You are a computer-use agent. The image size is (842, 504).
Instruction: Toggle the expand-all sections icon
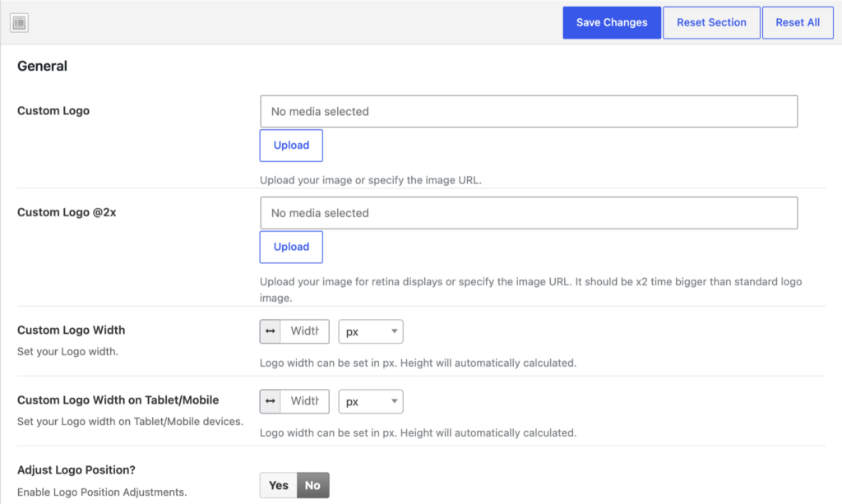click(x=20, y=22)
